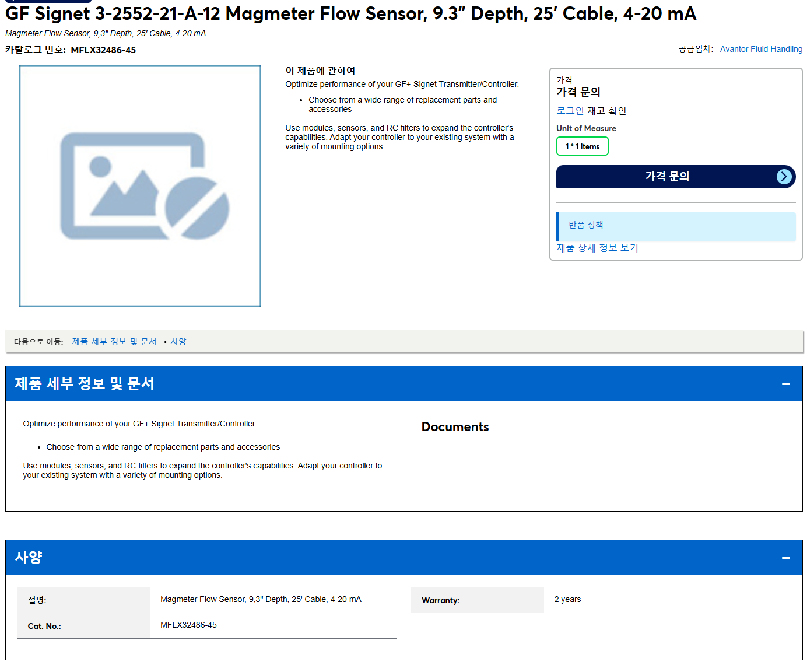Click the 설명: label cell
The image size is (807, 672).
coord(83,600)
